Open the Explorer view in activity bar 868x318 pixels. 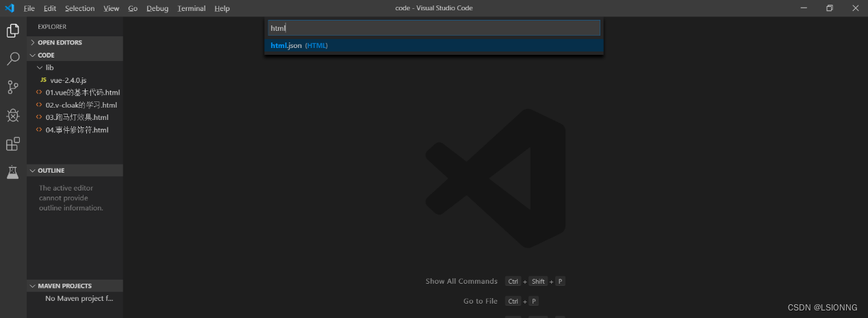coord(13,31)
